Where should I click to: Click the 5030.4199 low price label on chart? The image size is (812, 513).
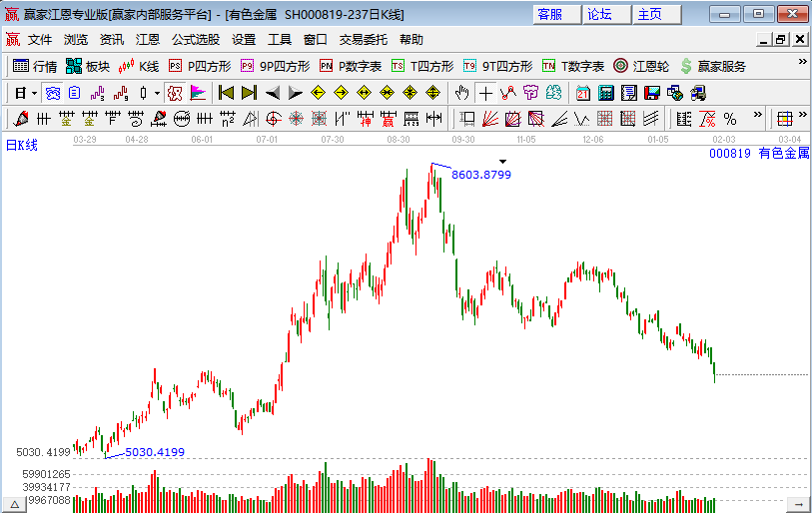(x=155, y=452)
